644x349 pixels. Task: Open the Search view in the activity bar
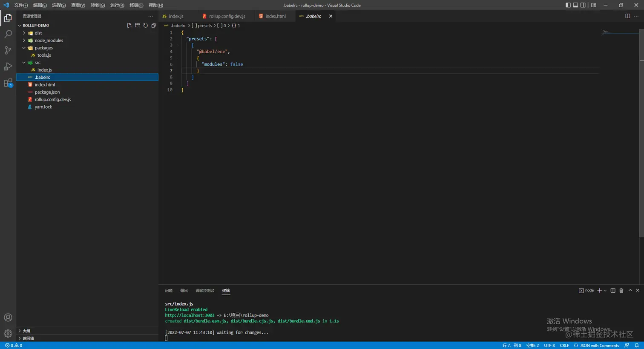click(8, 34)
